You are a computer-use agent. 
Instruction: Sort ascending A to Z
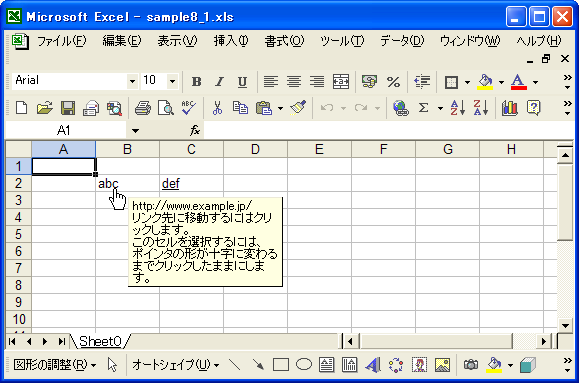[458, 108]
